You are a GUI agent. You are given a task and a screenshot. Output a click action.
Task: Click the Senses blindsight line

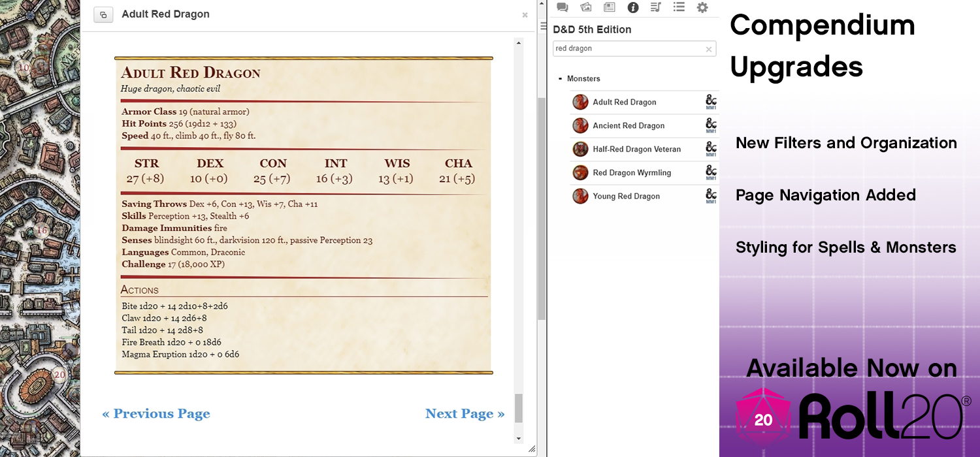coord(247,240)
